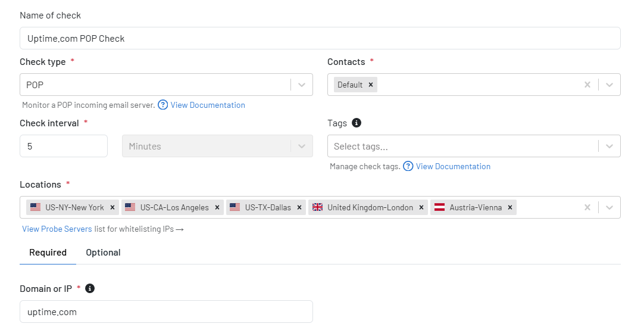Expand the Check type dropdown
Viewport: 644px width, 333px height.
[302, 85]
